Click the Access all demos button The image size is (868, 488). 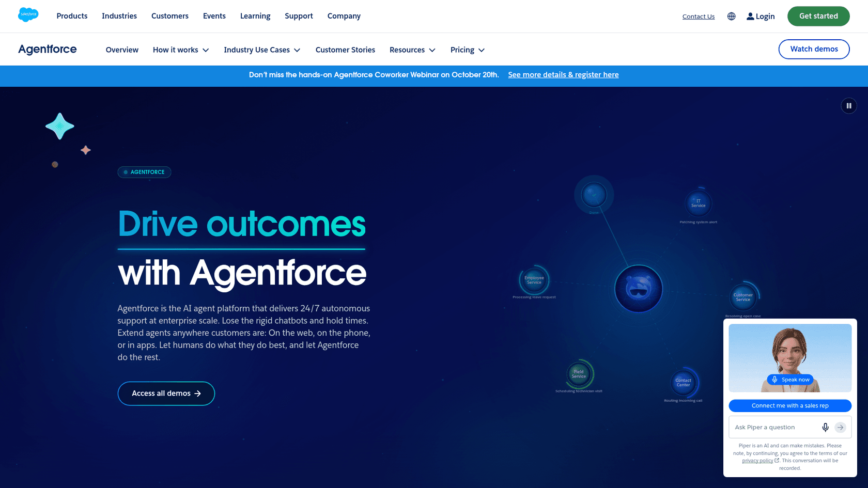pos(166,393)
